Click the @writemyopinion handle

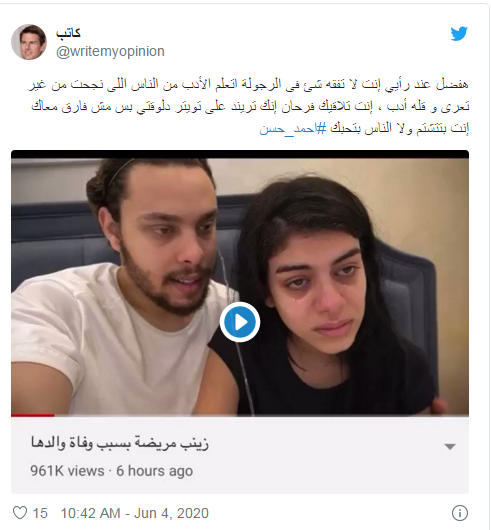tap(110, 52)
